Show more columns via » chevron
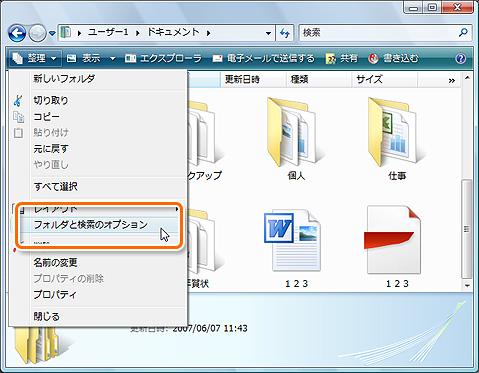The image size is (479, 373). tap(452, 80)
